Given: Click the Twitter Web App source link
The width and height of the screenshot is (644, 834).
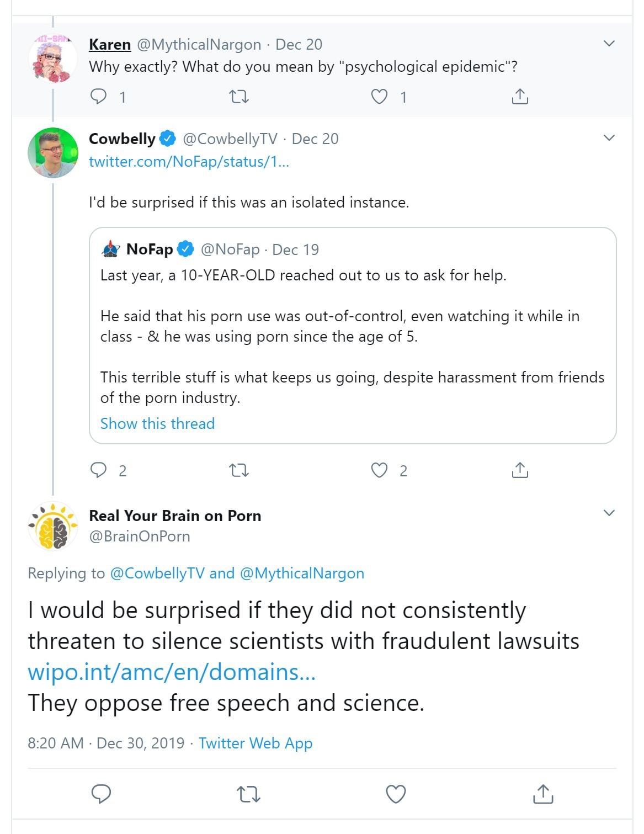Looking at the screenshot, I should click(x=256, y=743).
